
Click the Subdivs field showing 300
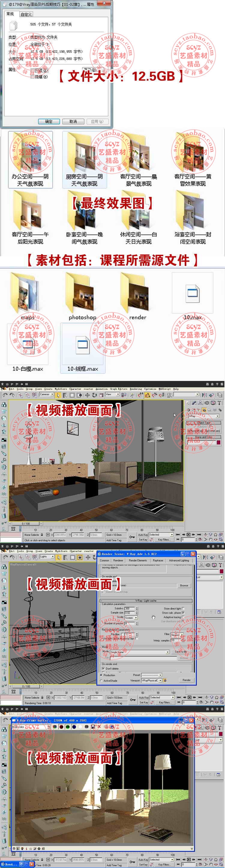pyautogui.click(x=129, y=609)
